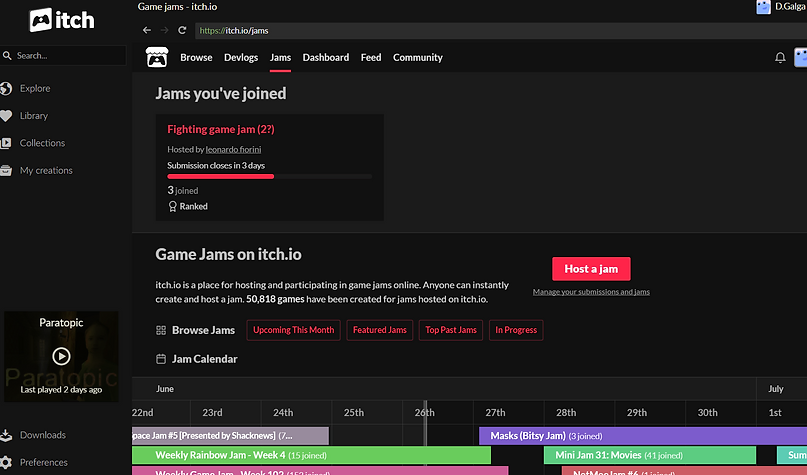Image resolution: width=807 pixels, height=475 pixels.
Task: Click the Preferences gear icon
Action: point(6,462)
